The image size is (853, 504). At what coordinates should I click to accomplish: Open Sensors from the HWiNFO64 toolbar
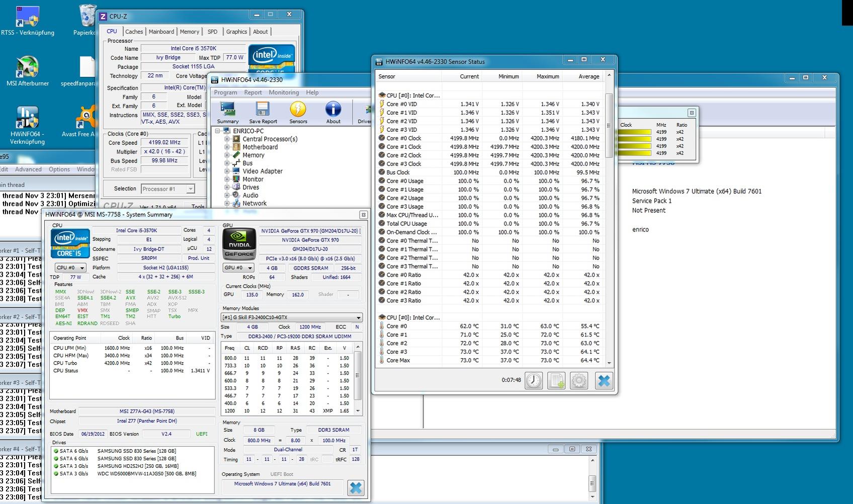point(298,112)
